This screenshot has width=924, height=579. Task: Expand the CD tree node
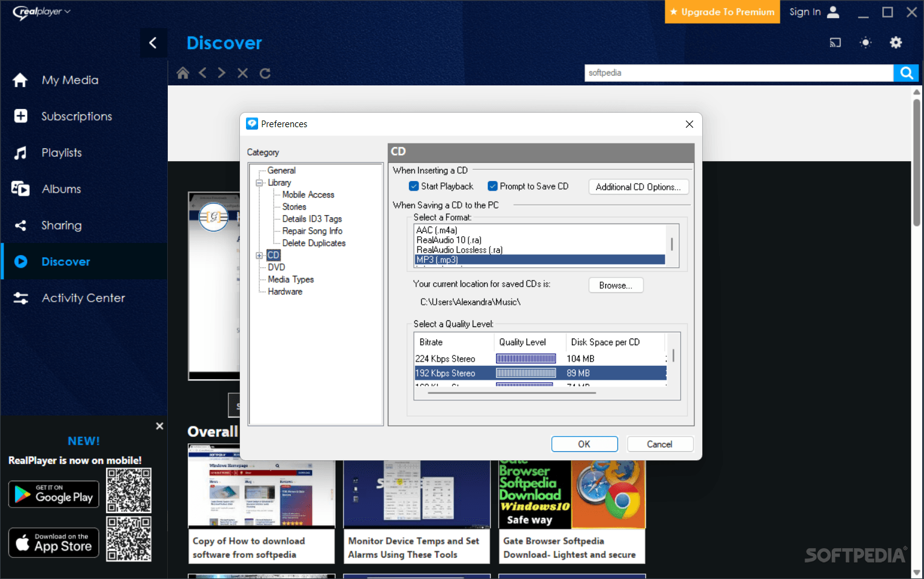click(x=259, y=256)
